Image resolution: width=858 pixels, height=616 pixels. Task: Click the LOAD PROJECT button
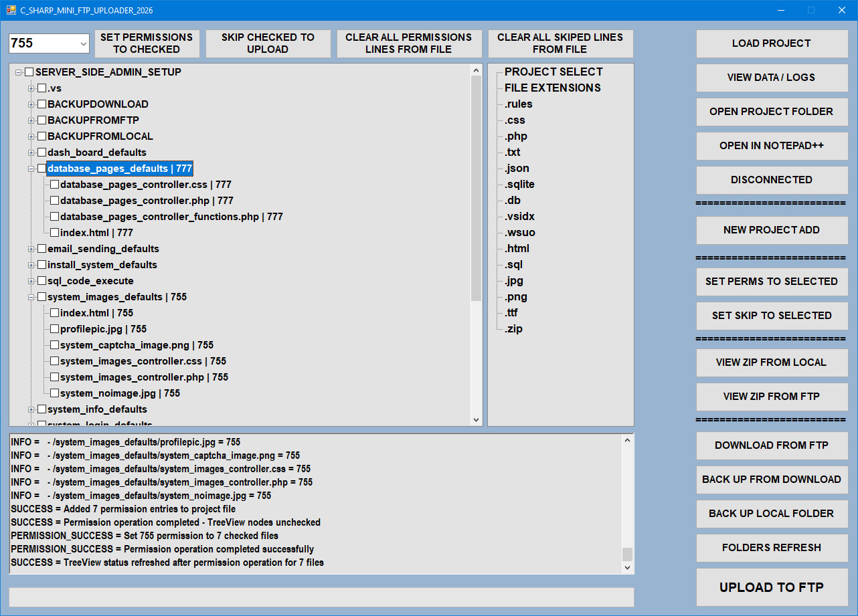pos(772,43)
